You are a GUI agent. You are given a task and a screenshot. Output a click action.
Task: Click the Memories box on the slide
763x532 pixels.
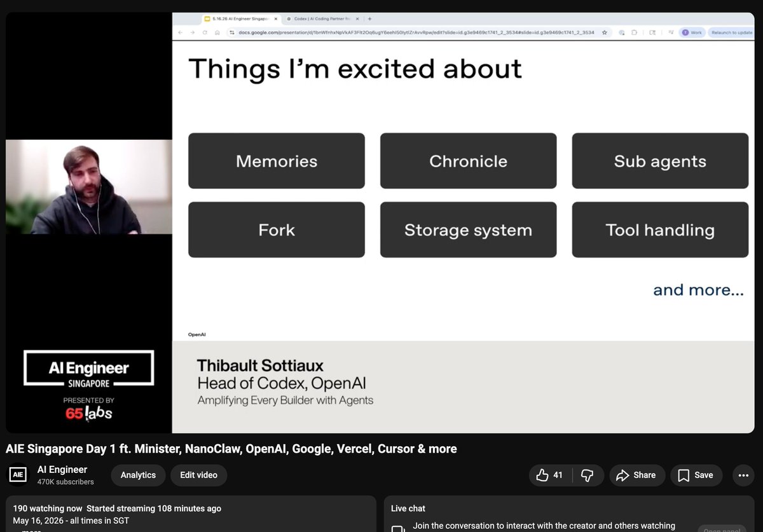tap(277, 161)
